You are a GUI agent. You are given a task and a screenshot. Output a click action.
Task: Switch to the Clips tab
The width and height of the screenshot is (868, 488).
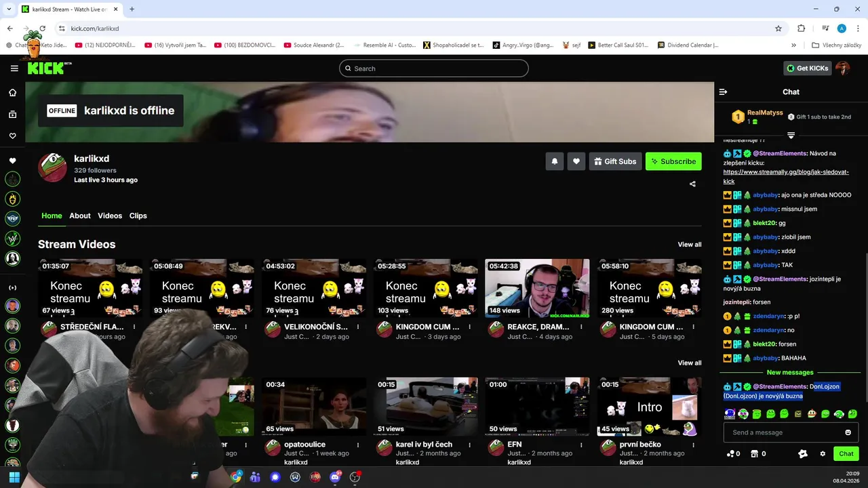pyautogui.click(x=138, y=216)
